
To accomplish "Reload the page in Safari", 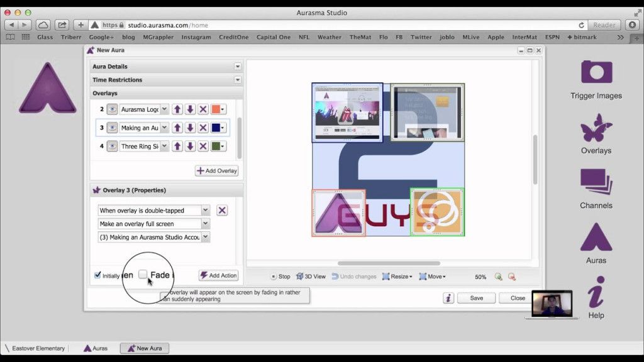I will [x=581, y=25].
